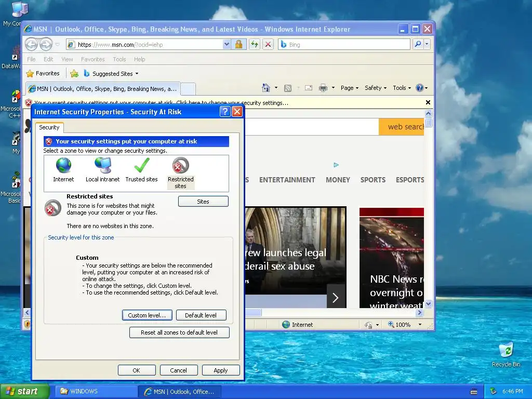Open the Favorites menu
The image size is (532, 399).
(92, 59)
